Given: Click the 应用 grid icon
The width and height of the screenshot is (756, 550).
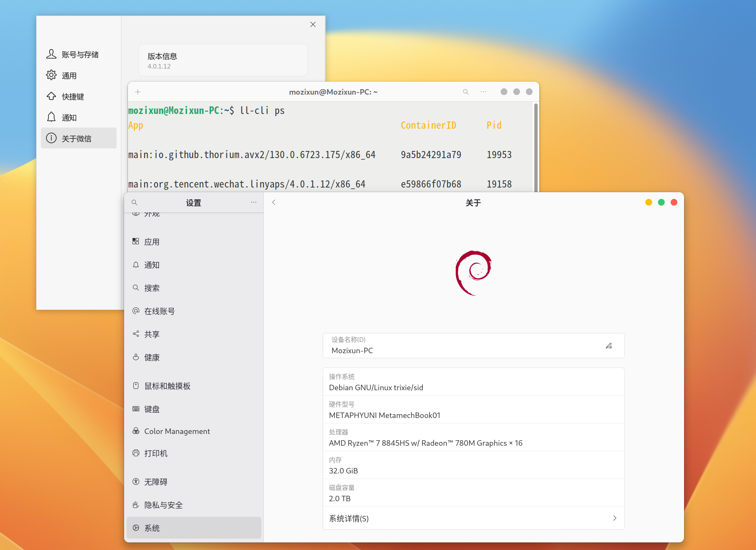Looking at the screenshot, I should (x=135, y=241).
